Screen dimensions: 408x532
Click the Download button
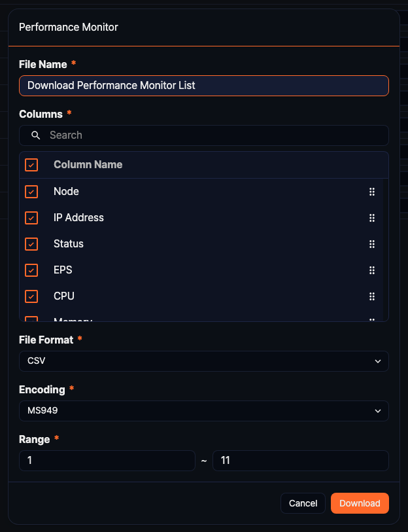(360, 503)
